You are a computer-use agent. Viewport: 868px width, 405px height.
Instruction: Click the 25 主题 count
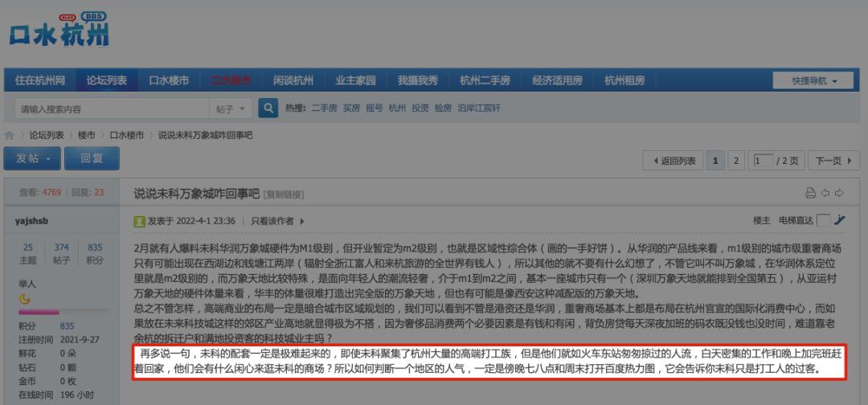[x=28, y=253]
